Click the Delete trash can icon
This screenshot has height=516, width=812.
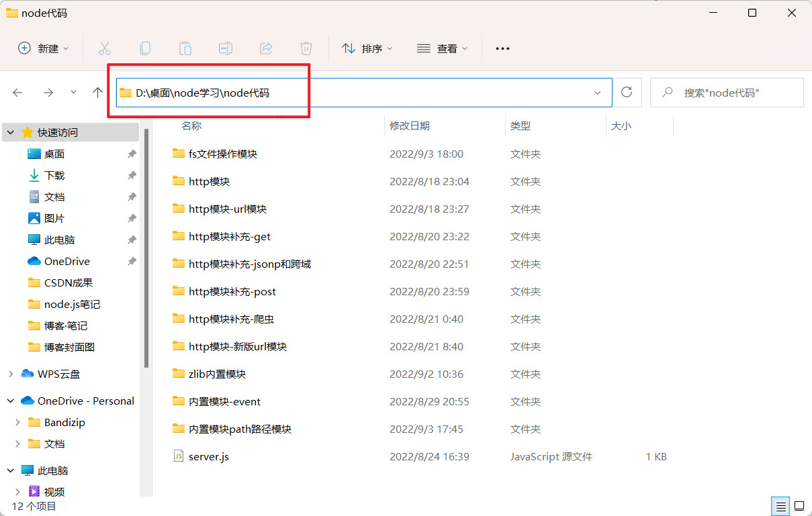pos(306,48)
